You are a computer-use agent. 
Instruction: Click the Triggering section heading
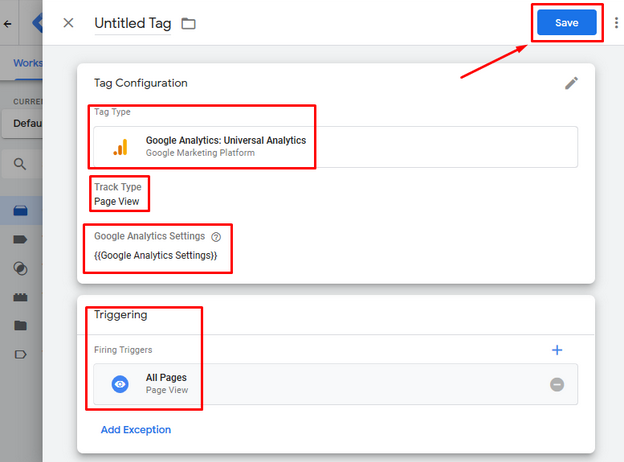(121, 315)
